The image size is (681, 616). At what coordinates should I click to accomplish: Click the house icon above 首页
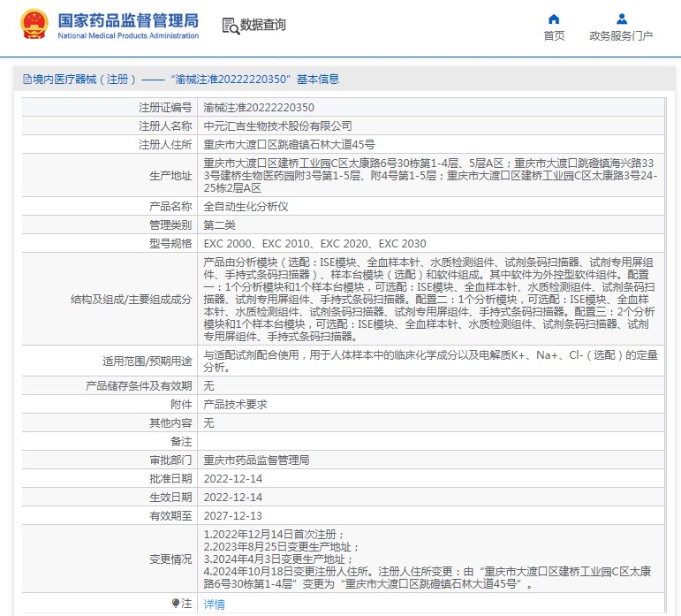(554, 19)
